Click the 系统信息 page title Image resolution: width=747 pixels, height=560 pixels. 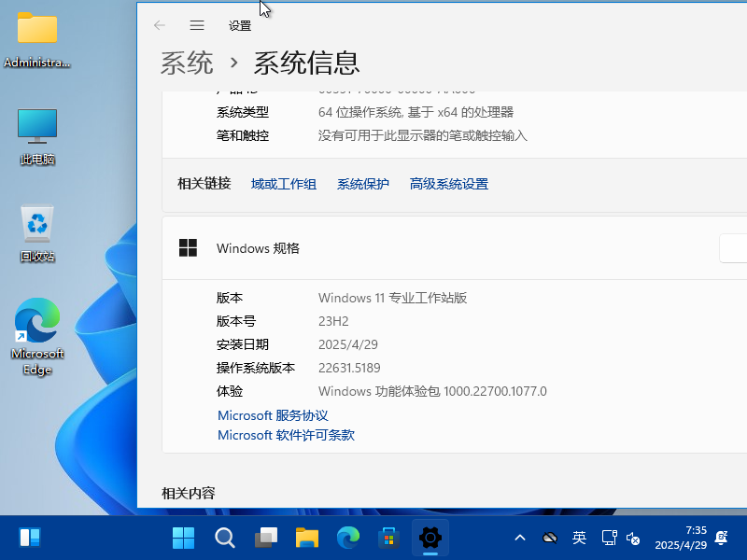point(306,63)
